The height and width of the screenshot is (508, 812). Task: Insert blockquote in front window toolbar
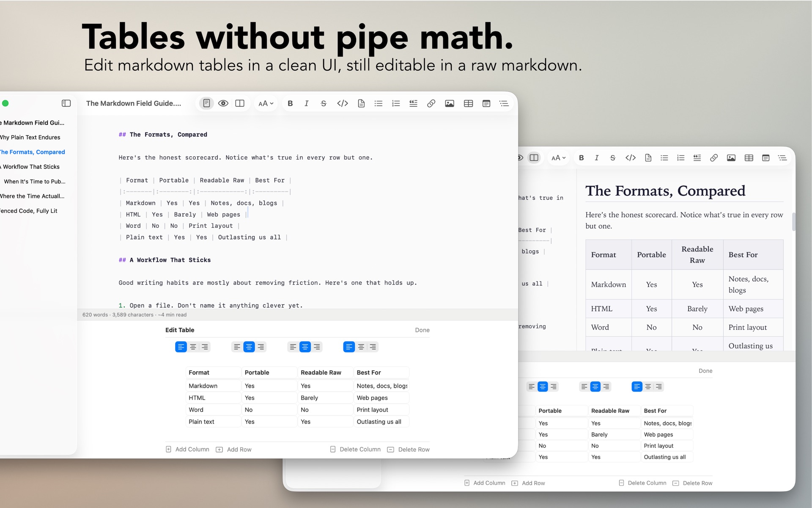[414, 103]
